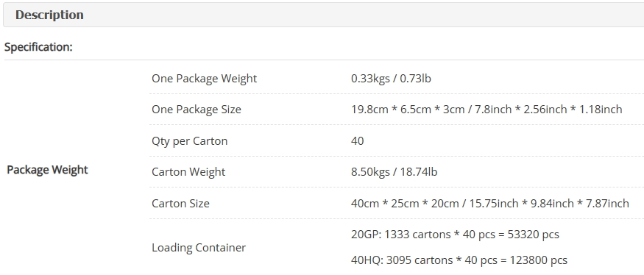This screenshot has height=275, width=644.
Task: Click the Description panel header
Action: click(x=324, y=15)
